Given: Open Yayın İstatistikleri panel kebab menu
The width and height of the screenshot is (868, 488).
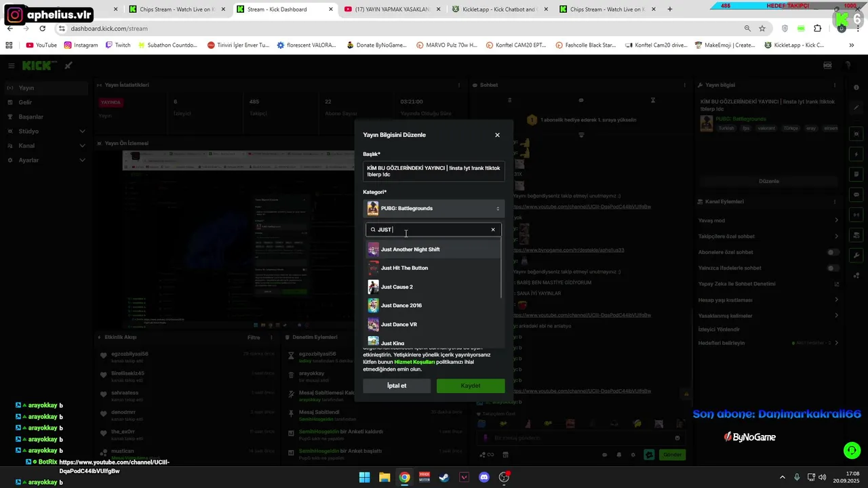Looking at the screenshot, I should coord(460,85).
